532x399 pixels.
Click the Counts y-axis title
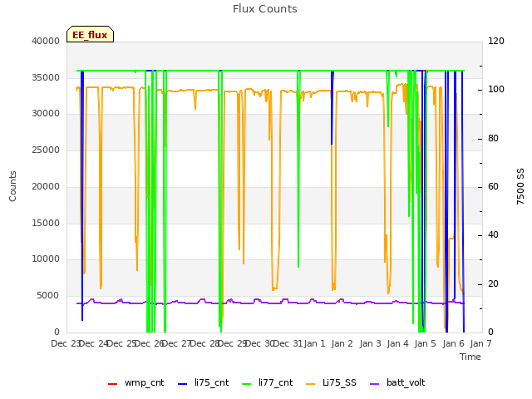click(x=12, y=186)
